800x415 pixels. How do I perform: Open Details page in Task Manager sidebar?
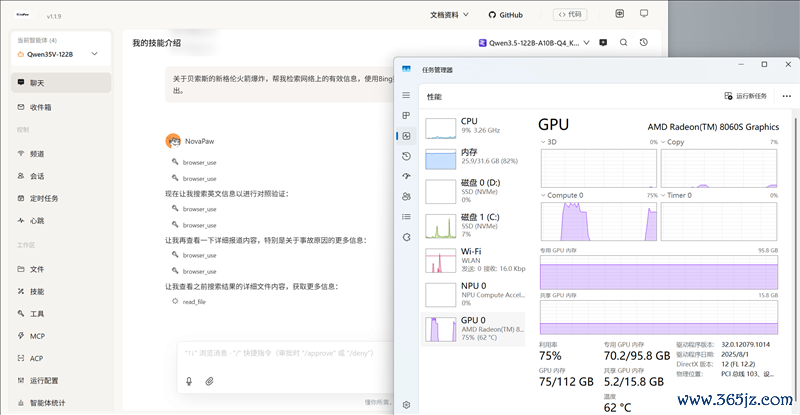[406, 217]
